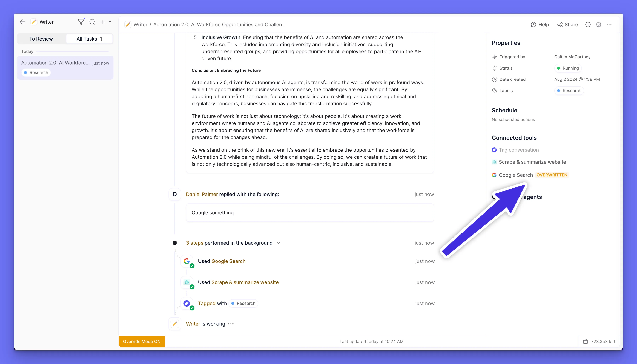
Task: Click the 723,353 left credits indicator
Action: click(599, 341)
